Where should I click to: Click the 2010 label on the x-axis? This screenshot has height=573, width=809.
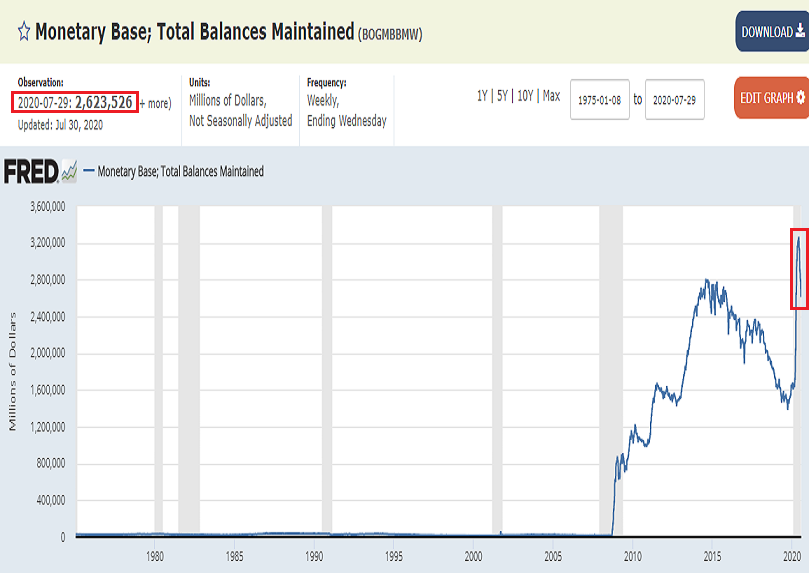[632, 557]
